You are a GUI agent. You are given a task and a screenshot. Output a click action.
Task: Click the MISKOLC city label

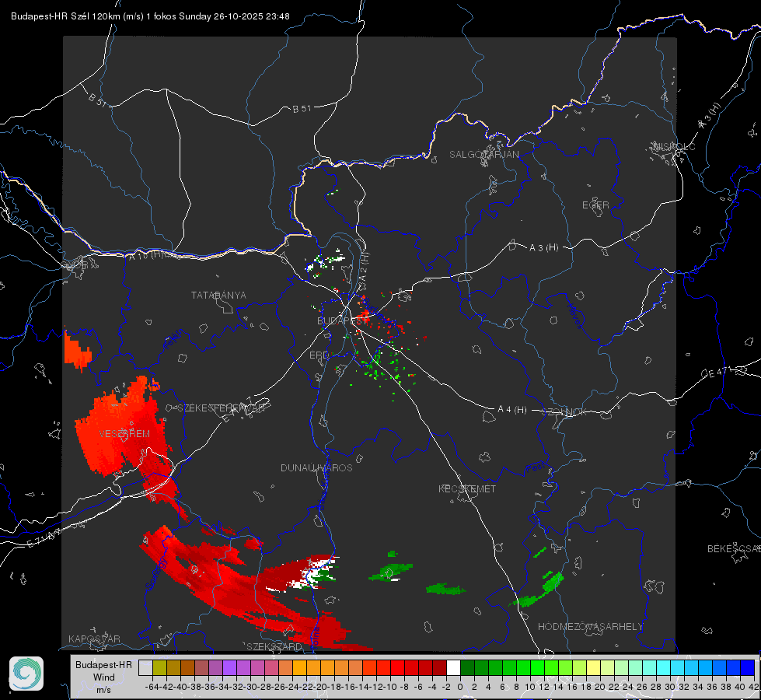674,147
